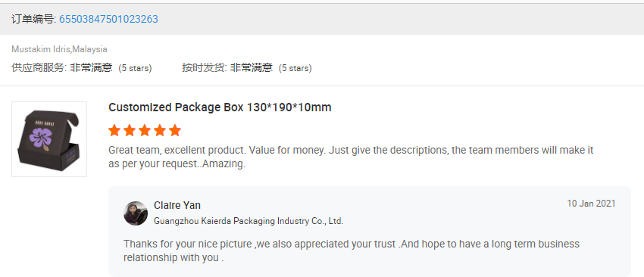Click the Claire Yan name
The height and width of the screenshot is (277, 644).
[177, 205]
